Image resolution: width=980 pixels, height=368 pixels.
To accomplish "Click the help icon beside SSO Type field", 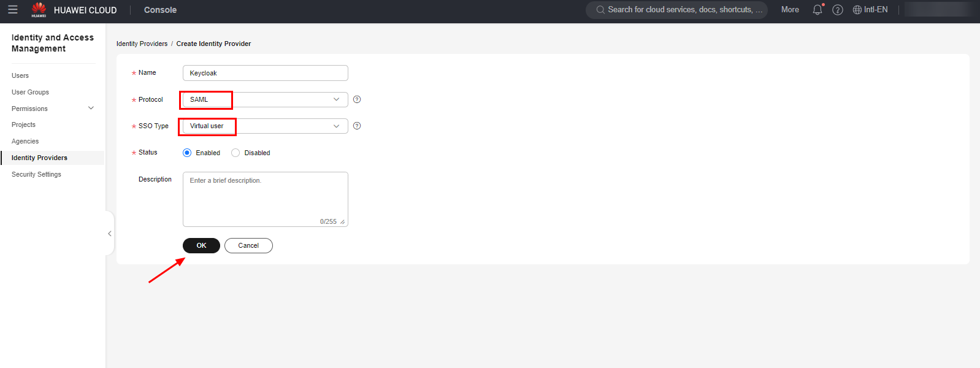I will click(357, 126).
